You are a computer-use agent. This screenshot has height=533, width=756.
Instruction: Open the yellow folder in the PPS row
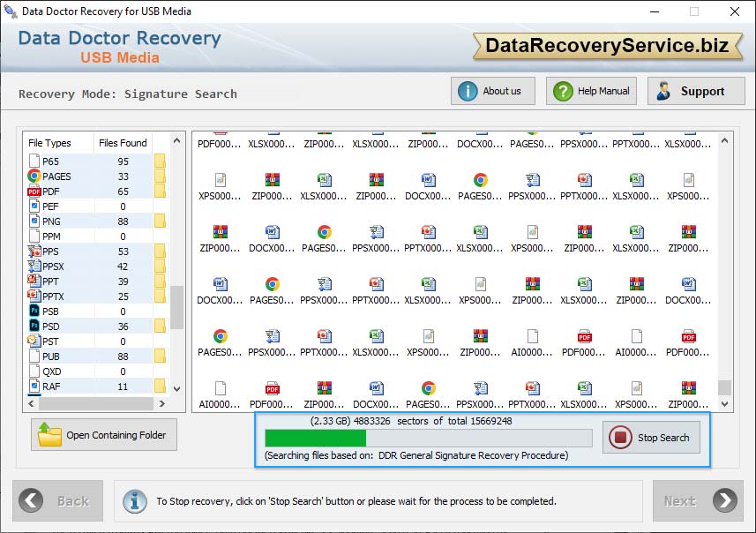(160, 251)
